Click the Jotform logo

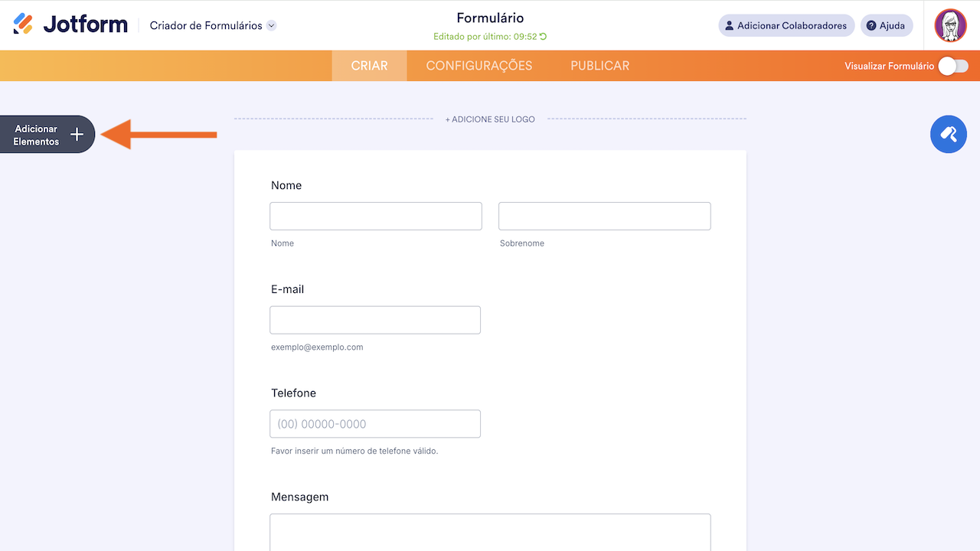click(70, 24)
